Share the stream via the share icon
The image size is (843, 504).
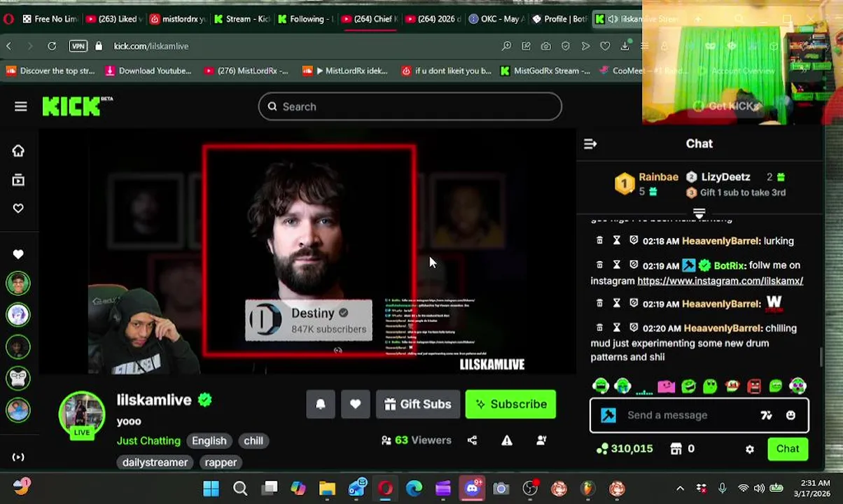[472, 440]
